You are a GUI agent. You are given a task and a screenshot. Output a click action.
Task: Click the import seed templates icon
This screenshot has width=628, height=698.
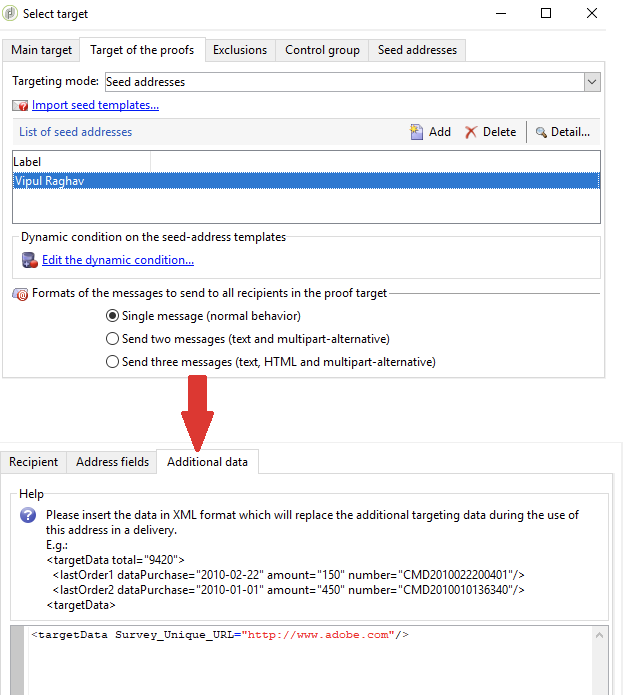(20, 106)
